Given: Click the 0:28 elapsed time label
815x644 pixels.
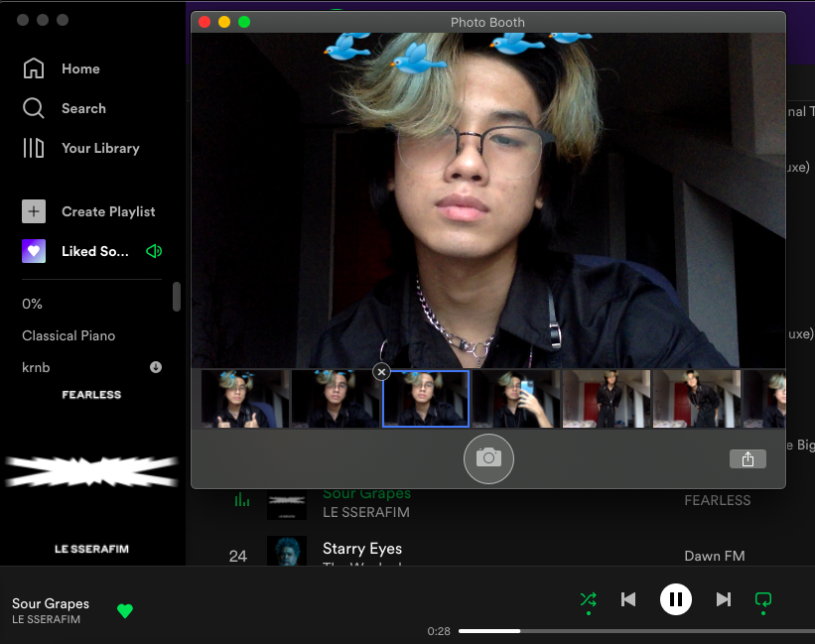Looking at the screenshot, I should 439,631.
